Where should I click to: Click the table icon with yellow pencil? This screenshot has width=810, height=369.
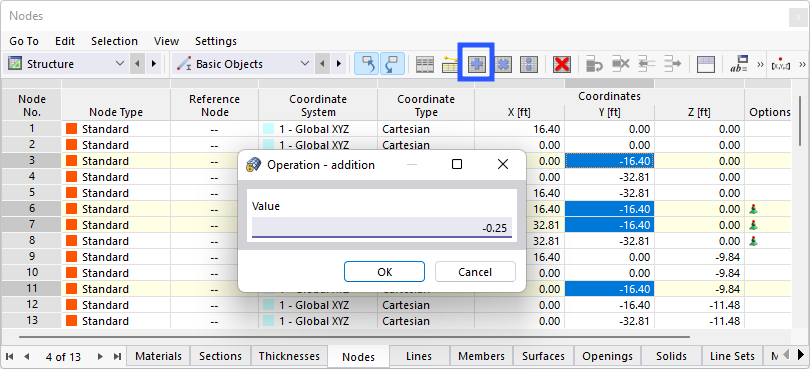click(451, 64)
